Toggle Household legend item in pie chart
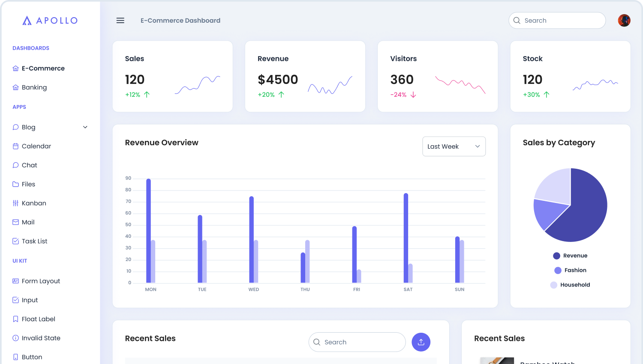643x364 pixels. (x=570, y=285)
